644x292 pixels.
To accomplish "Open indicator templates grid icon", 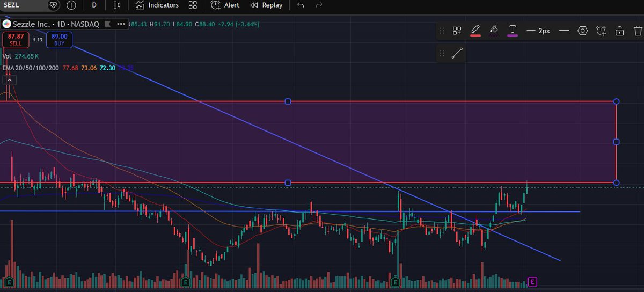I will (x=193, y=5).
